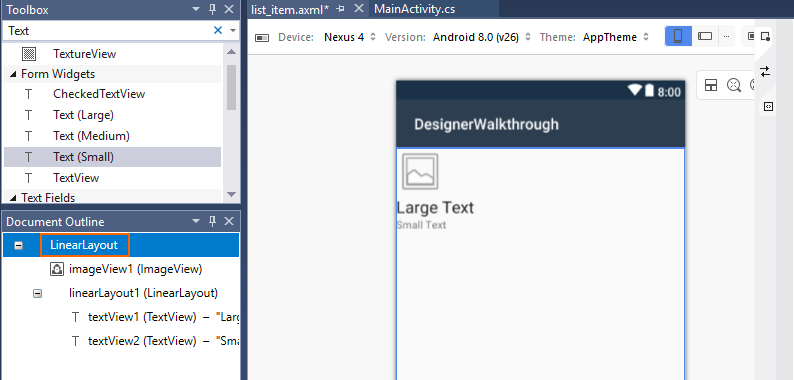Select Large Text in design preview
Viewport: 794px width, 380px height.
(x=435, y=208)
